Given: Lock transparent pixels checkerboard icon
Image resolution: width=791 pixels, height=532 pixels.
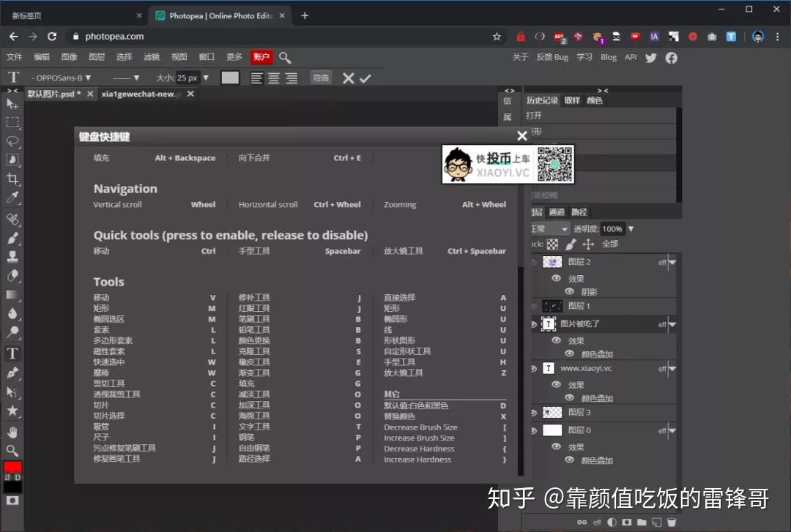Looking at the screenshot, I should click(553, 244).
